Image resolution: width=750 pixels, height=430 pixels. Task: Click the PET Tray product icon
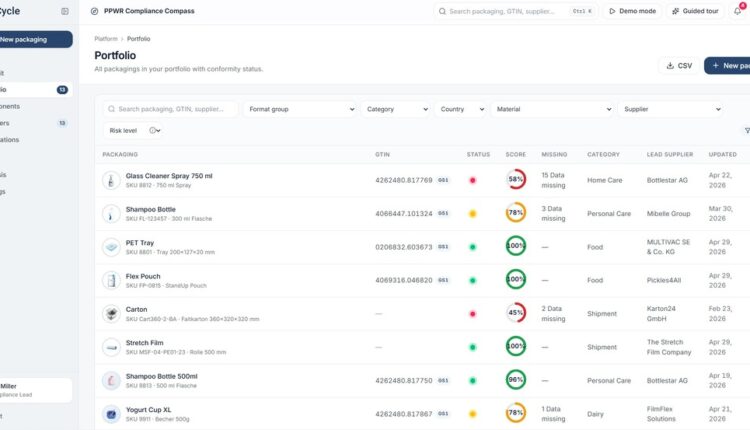[x=111, y=247]
